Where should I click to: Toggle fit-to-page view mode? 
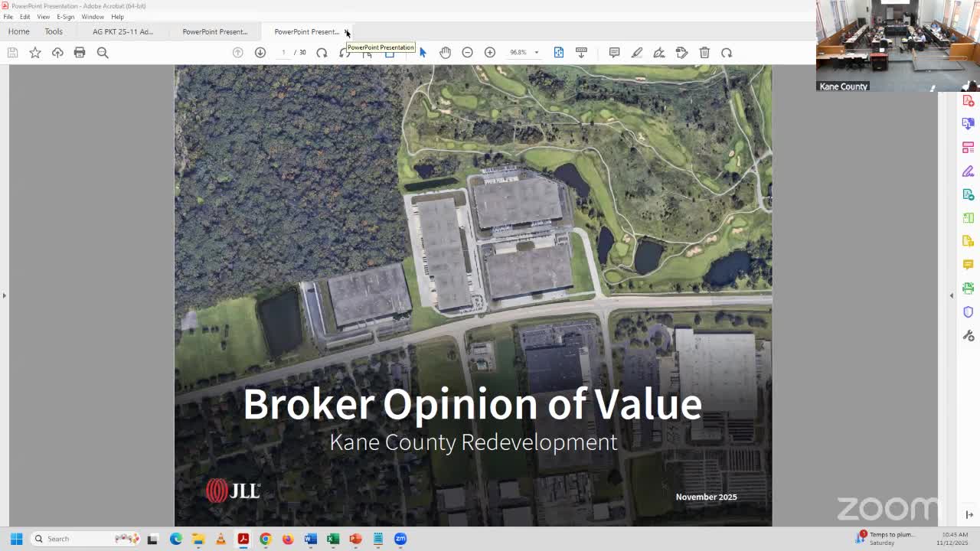point(559,52)
